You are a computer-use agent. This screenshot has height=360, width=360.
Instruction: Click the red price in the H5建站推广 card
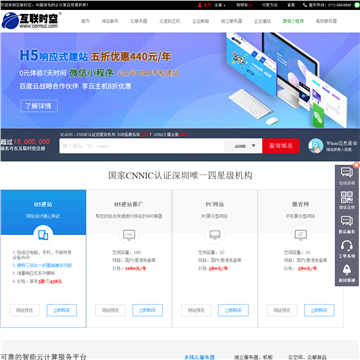135,268
